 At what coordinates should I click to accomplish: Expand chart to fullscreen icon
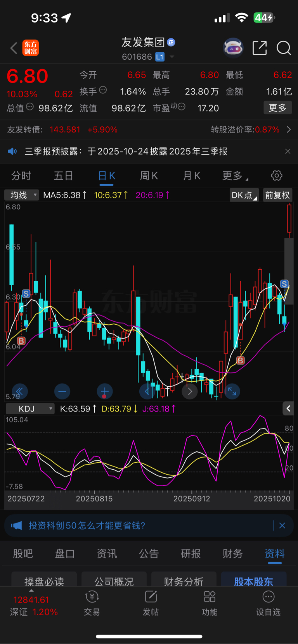232,391
